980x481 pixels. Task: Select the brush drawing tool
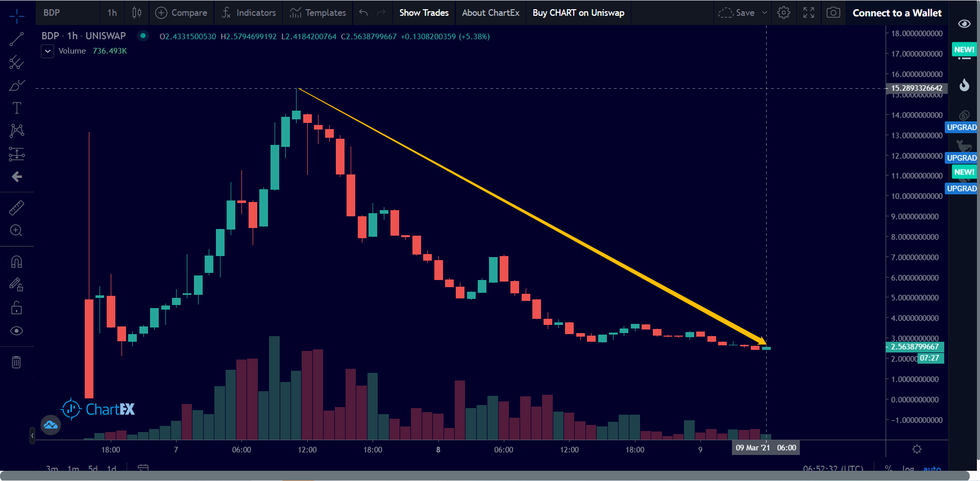coord(16,85)
